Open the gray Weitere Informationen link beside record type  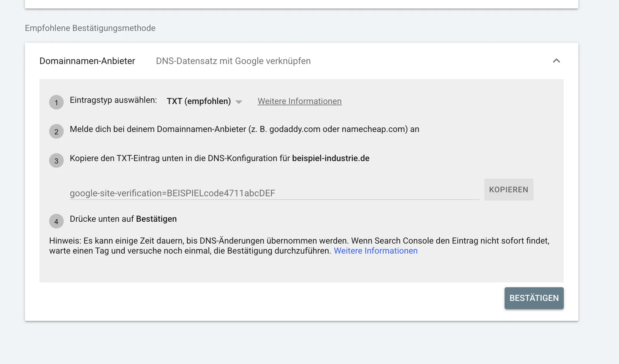click(x=299, y=101)
